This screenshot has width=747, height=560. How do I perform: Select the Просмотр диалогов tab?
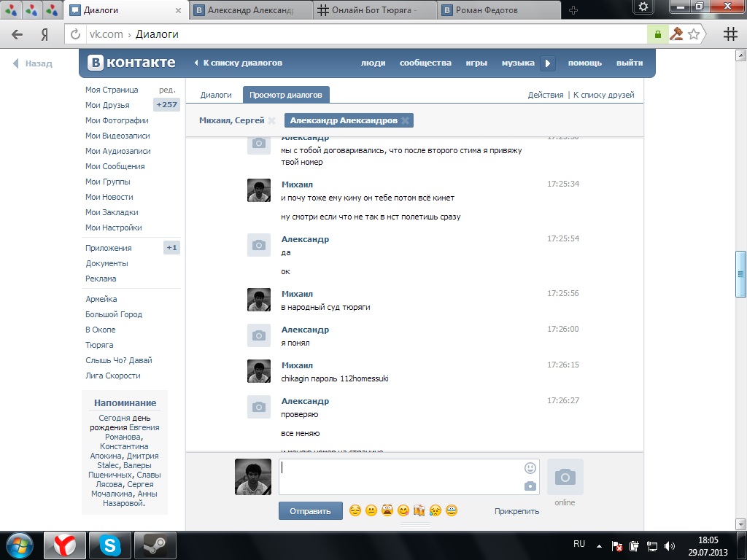[x=286, y=95]
